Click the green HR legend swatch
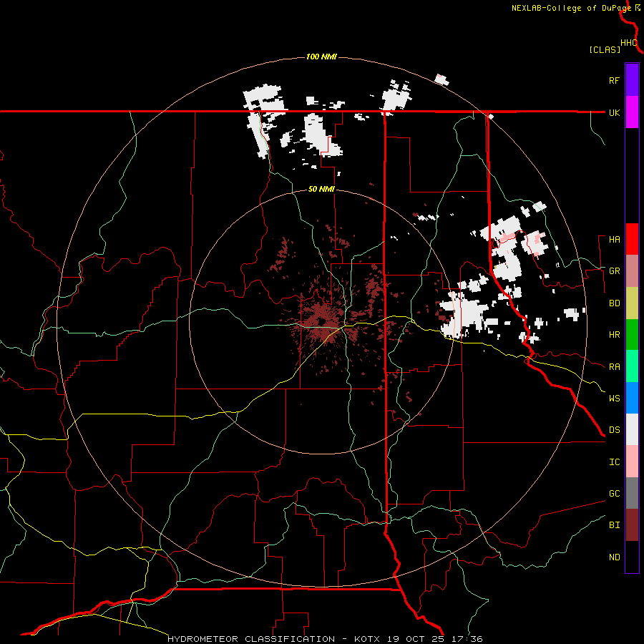Viewport: 644px width, 644px height. 632,335
